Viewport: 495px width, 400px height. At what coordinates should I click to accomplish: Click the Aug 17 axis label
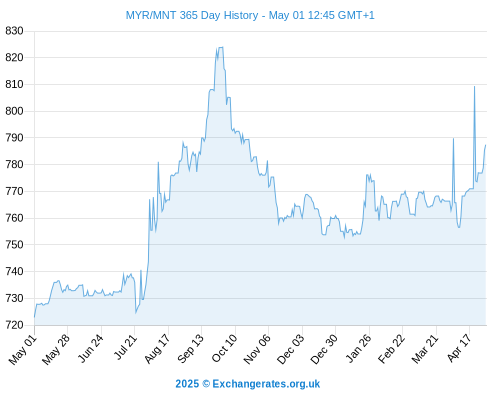(157, 349)
